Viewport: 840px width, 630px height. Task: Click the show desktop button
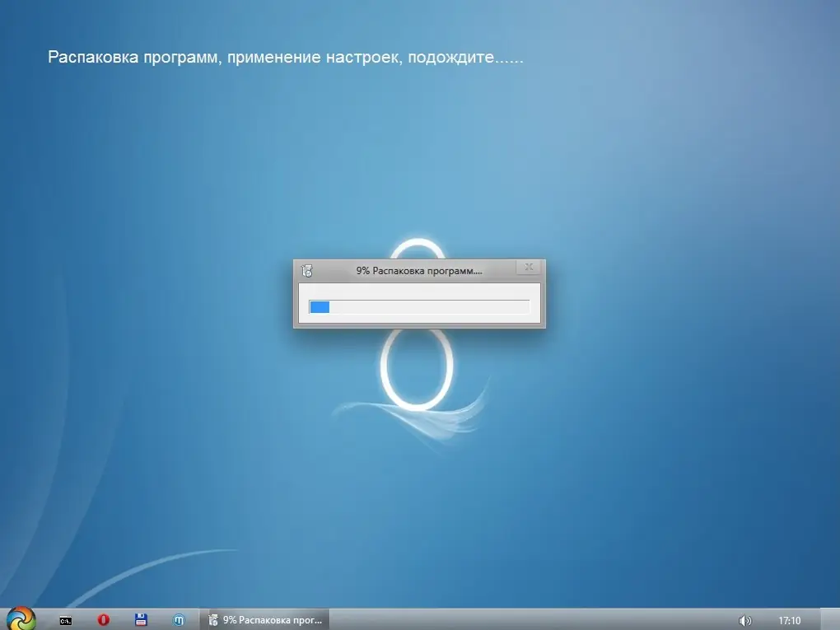830,620
